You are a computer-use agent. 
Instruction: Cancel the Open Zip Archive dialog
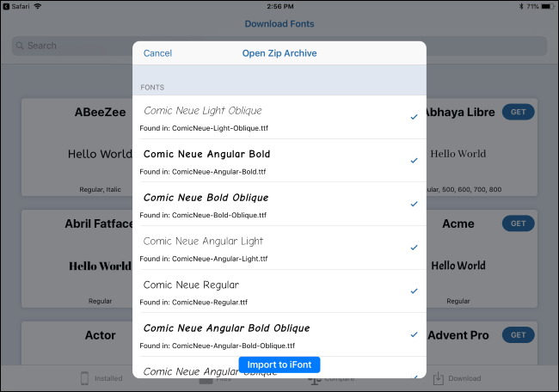157,53
